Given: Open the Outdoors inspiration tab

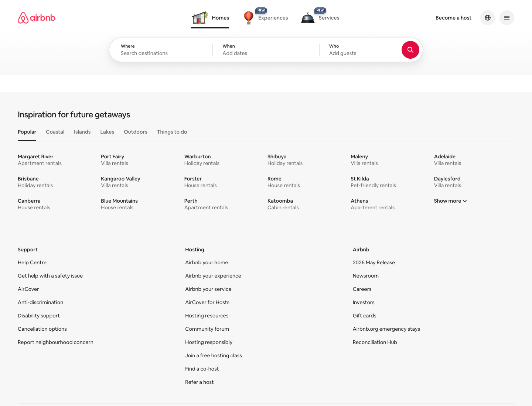Looking at the screenshot, I should pos(136,132).
